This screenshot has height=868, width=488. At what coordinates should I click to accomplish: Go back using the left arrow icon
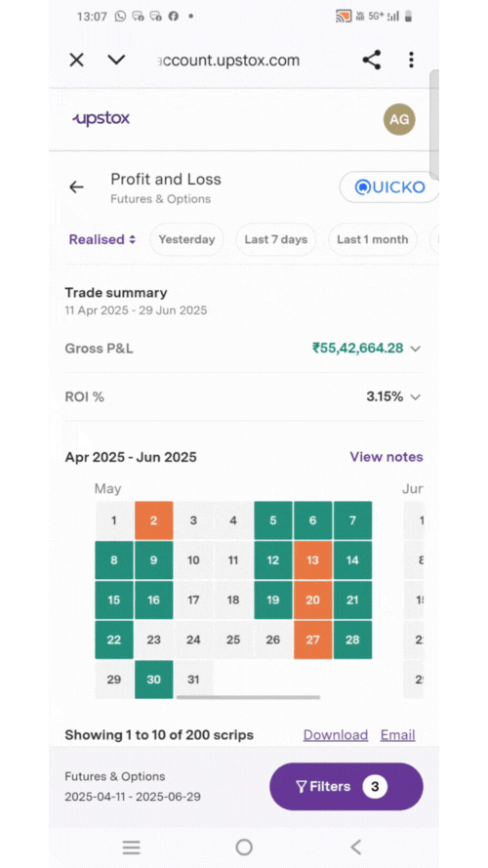(x=76, y=187)
